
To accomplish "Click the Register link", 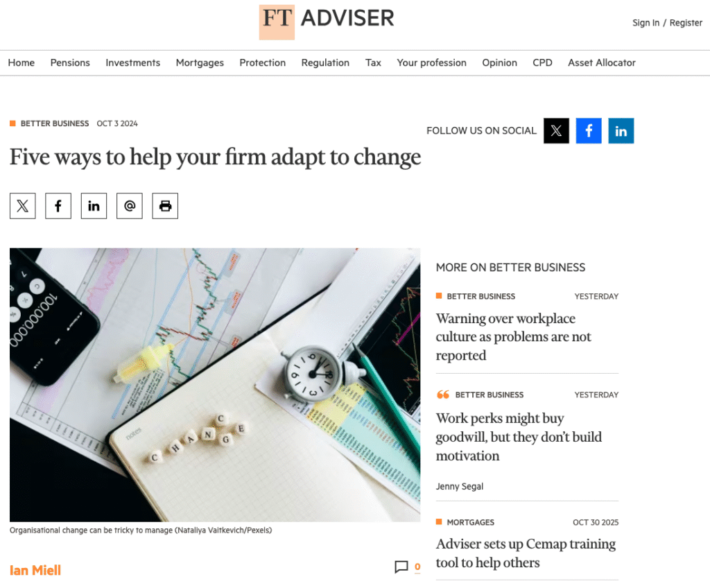I will coord(686,23).
